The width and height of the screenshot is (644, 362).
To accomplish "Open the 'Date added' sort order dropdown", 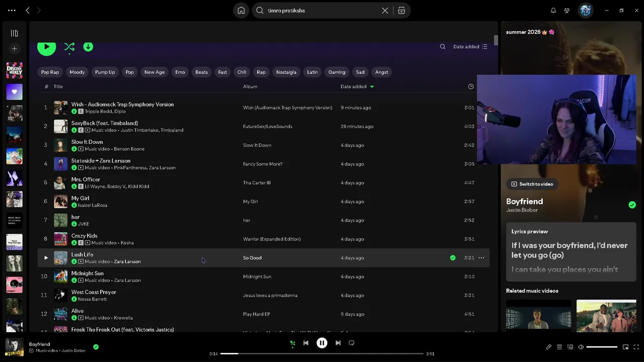I will pyautogui.click(x=470, y=47).
